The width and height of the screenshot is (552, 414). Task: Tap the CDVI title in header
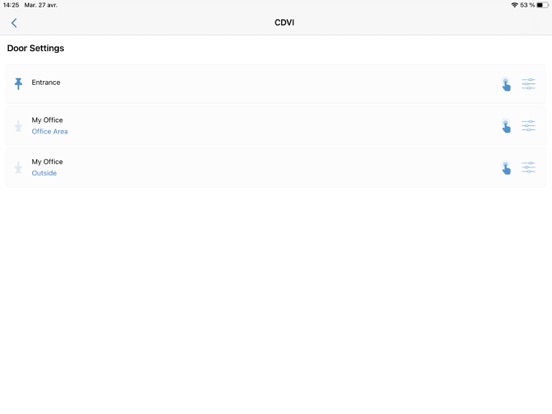(284, 23)
